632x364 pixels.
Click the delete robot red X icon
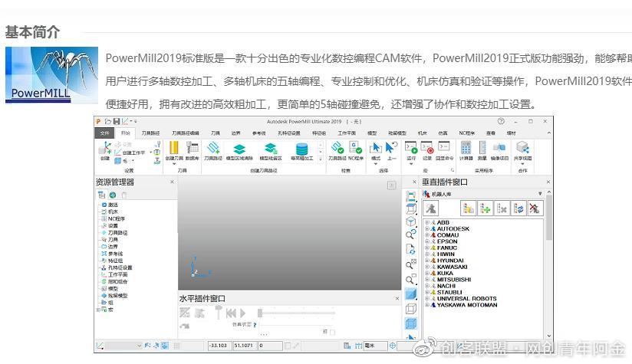(x=535, y=208)
